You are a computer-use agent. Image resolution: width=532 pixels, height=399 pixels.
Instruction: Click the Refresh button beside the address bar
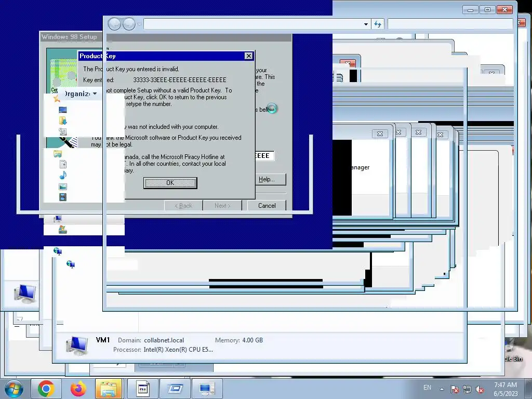(x=378, y=24)
